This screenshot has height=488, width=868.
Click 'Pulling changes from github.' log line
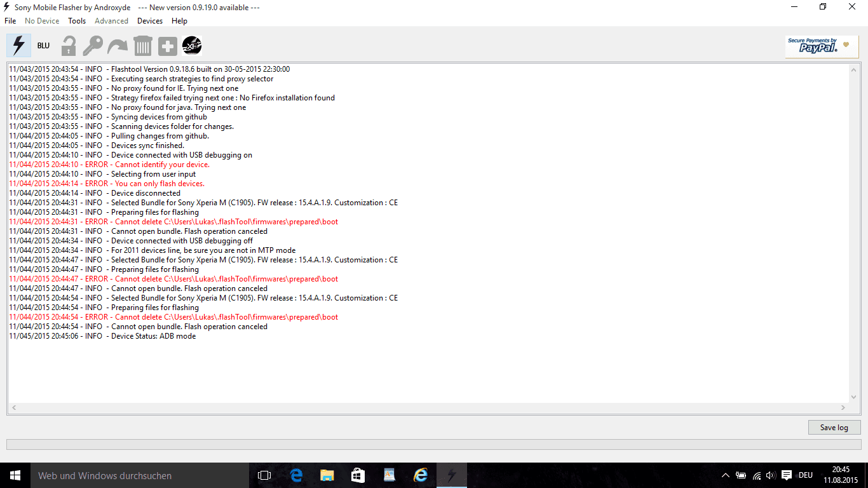pyautogui.click(x=109, y=136)
